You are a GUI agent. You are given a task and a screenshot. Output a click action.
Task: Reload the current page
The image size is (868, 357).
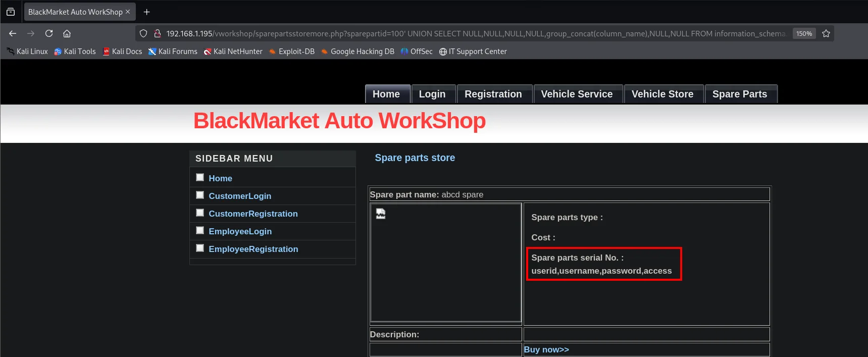pyautogui.click(x=49, y=33)
